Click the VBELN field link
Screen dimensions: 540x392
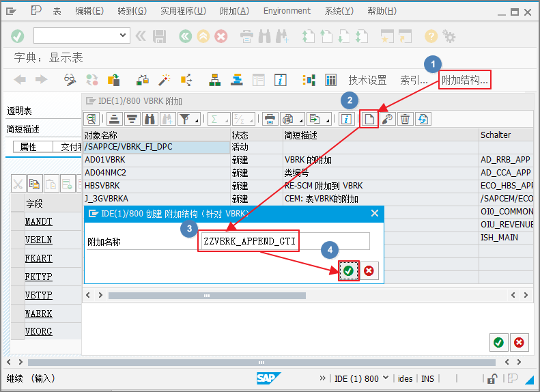click(38, 240)
